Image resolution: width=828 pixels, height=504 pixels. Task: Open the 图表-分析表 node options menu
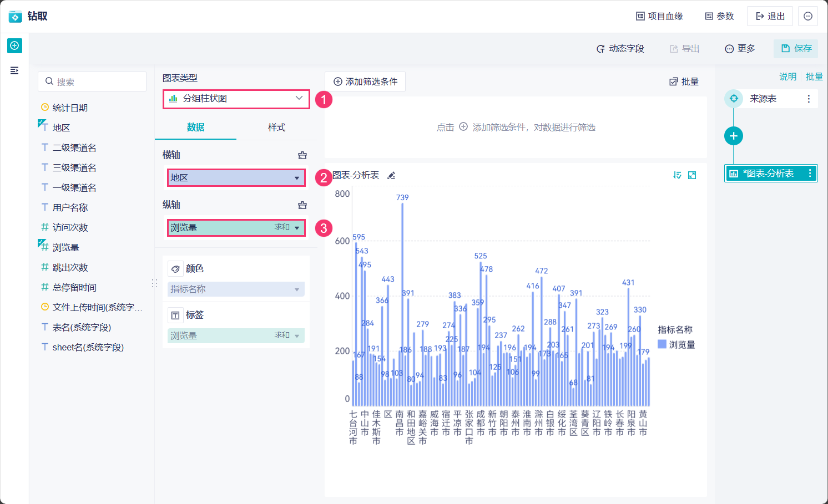[x=810, y=174]
